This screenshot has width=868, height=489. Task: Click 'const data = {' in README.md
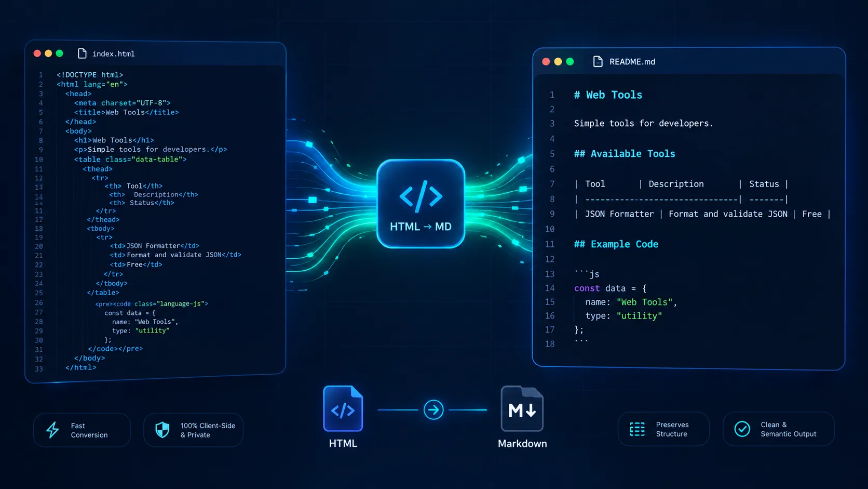pyautogui.click(x=610, y=288)
